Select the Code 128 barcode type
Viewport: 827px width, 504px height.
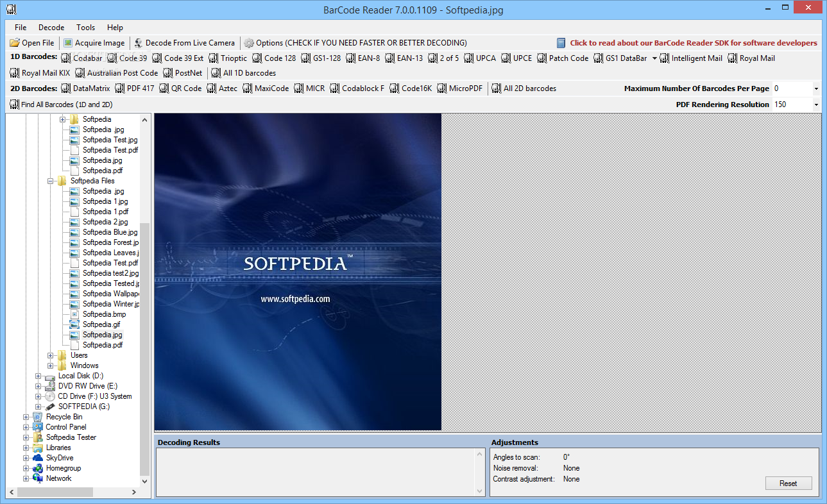pos(274,58)
